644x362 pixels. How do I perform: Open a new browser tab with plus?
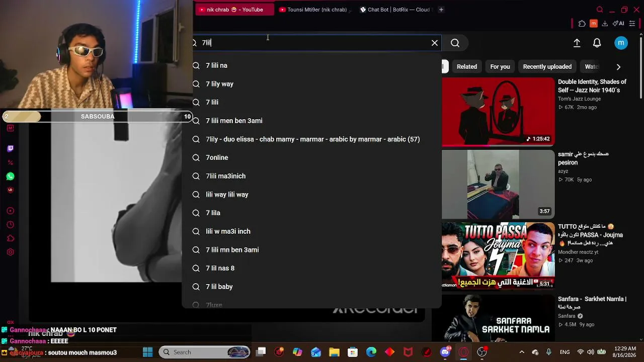click(x=441, y=10)
